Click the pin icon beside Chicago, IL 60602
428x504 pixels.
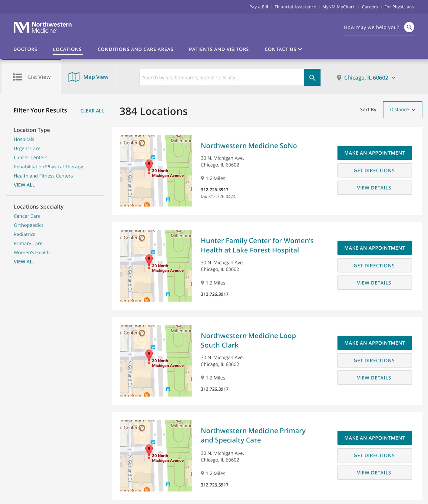coord(339,78)
